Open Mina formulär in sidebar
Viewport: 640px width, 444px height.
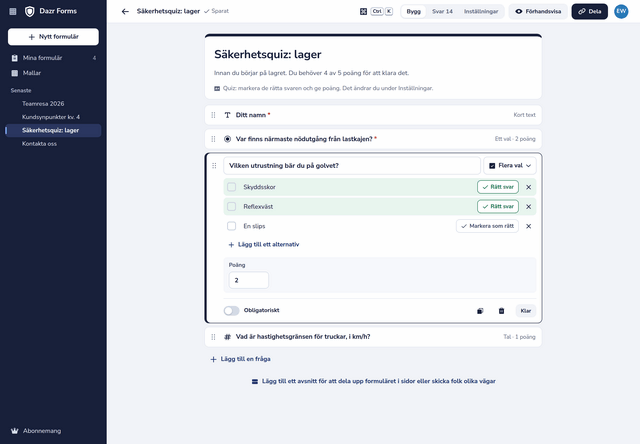53,58
